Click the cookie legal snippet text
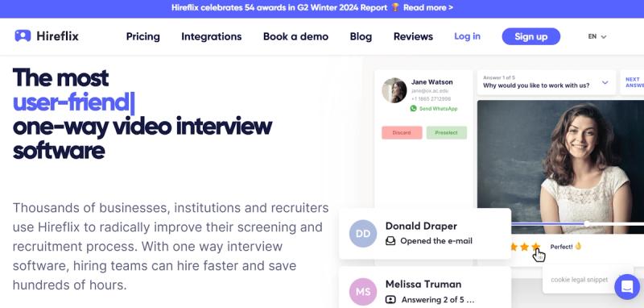644x308 pixels. pos(580,280)
